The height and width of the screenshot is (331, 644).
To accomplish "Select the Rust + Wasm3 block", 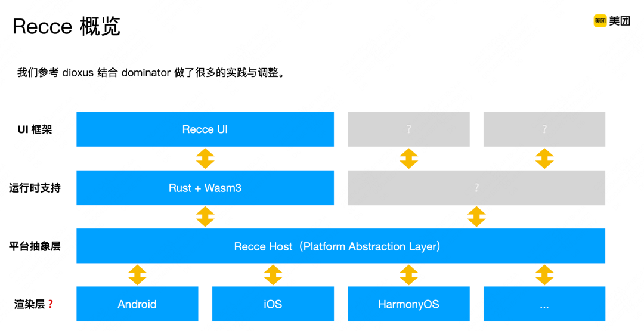I will pyautogui.click(x=205, y=188).
